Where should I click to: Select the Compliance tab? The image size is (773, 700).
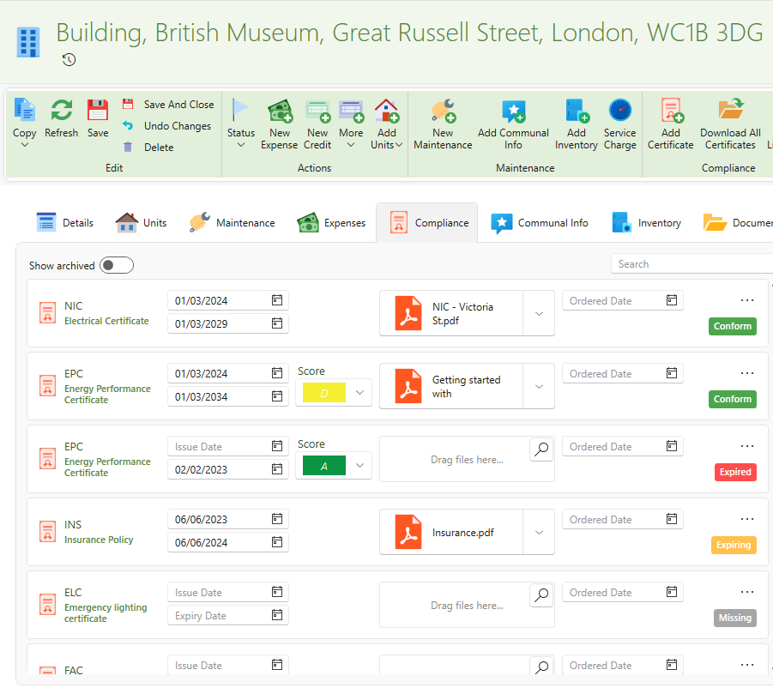click(x=427, y=223)
